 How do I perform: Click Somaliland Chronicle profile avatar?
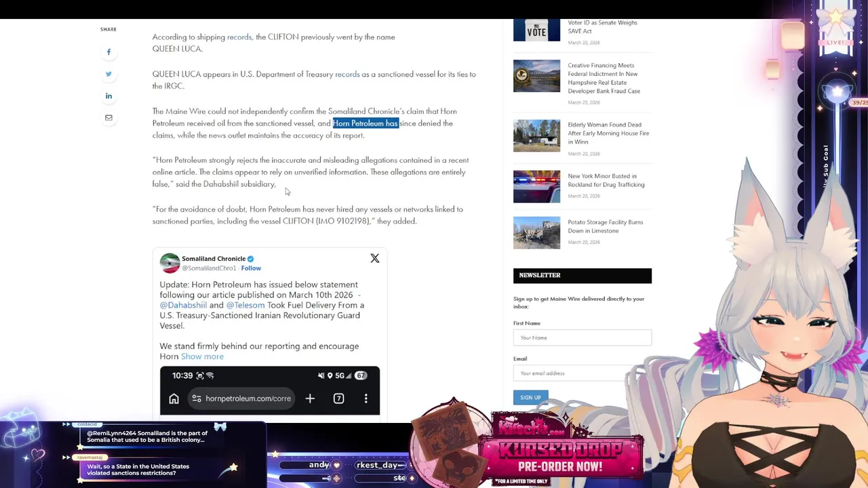click(170, 263)
